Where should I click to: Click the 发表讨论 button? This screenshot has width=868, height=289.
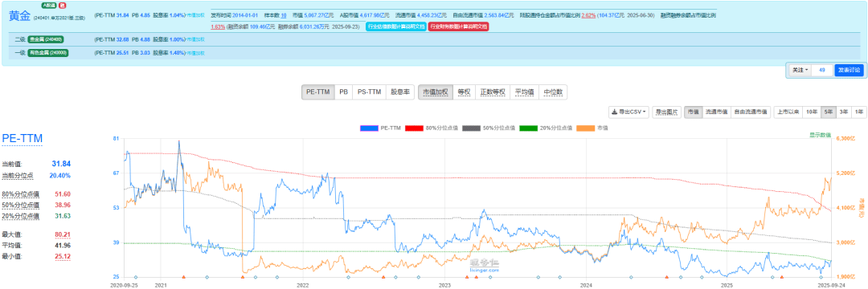pyautogui.click(x=849, y=70)
